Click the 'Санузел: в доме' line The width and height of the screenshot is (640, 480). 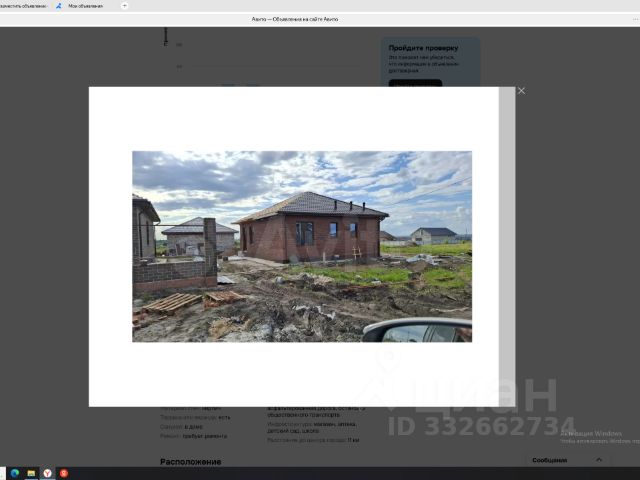click(181, 427)
